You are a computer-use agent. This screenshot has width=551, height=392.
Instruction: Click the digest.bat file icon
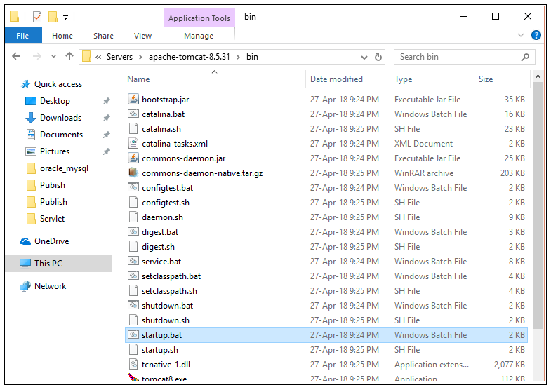point(133,232)
